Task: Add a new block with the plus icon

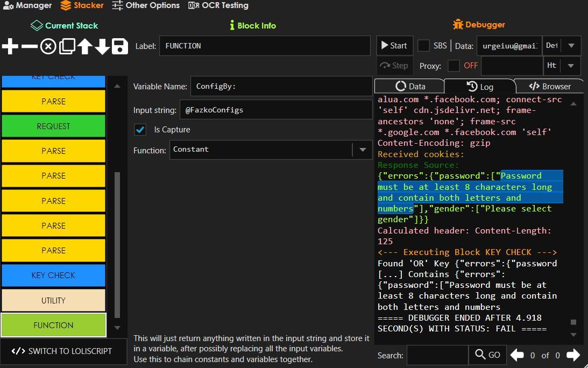Action: tap(9, 46)
